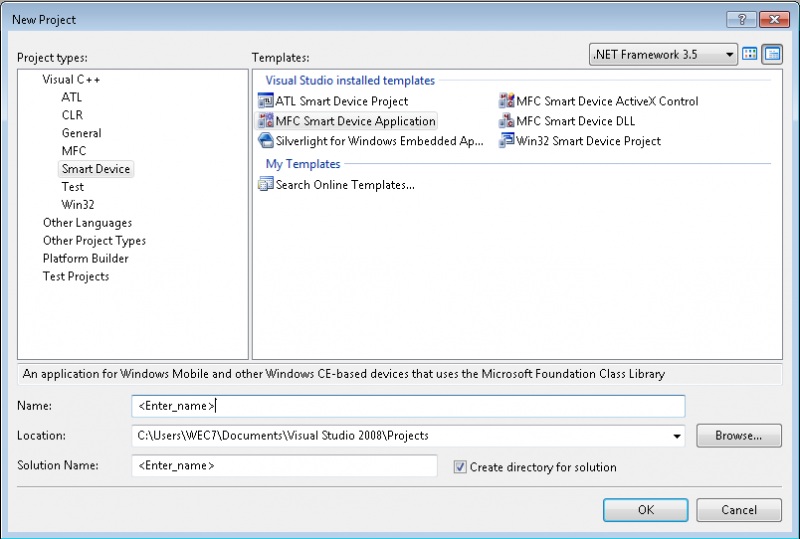Click 'Search Online Templates...' text

tap(345, 185)
